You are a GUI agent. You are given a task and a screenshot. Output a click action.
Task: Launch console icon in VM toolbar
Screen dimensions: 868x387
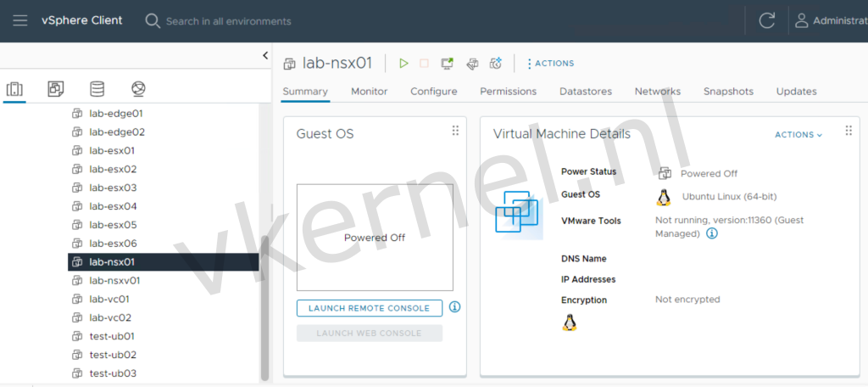[x=447, y=64]
